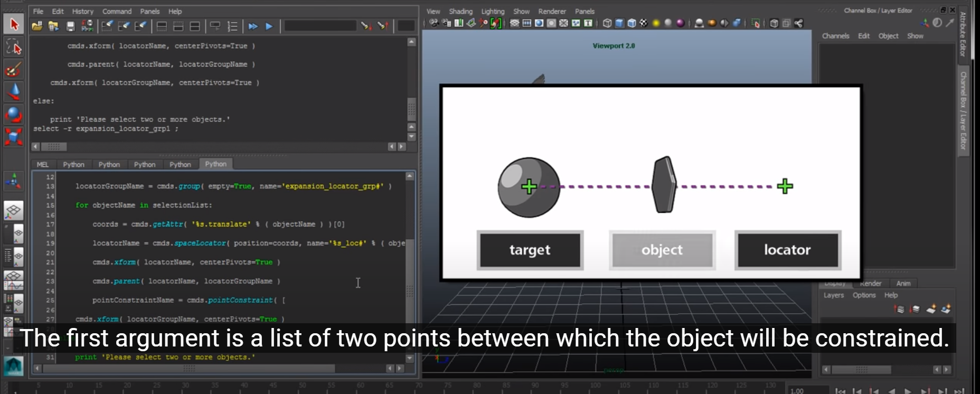Open the Layers menu
Image resolution: width=980 pixels, height=394 pixels.
(x=834, y=295)
